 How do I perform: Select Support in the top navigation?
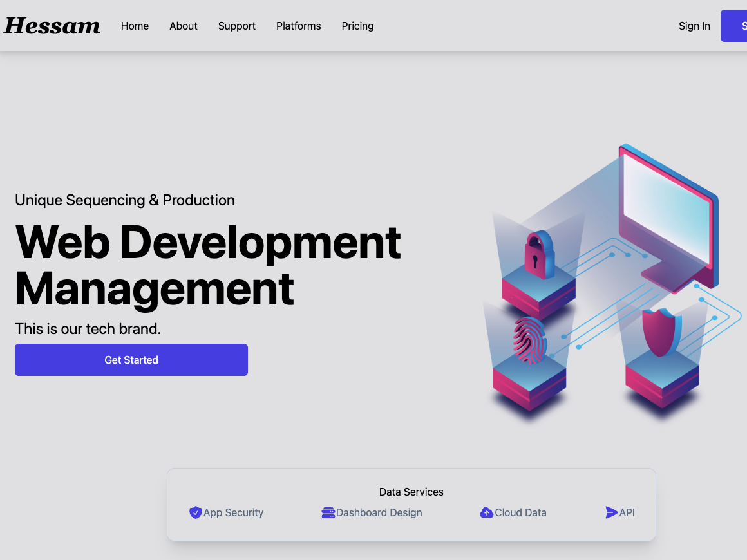tap(237, 26)
